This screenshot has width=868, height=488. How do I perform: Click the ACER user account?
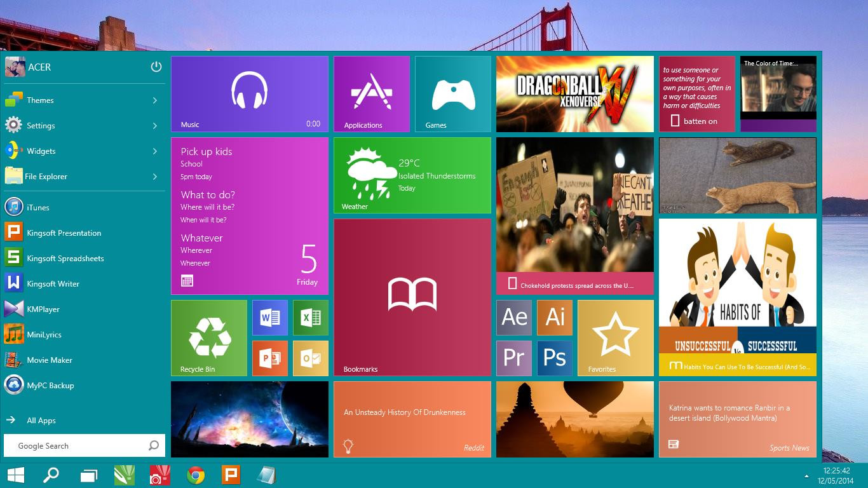28,67
